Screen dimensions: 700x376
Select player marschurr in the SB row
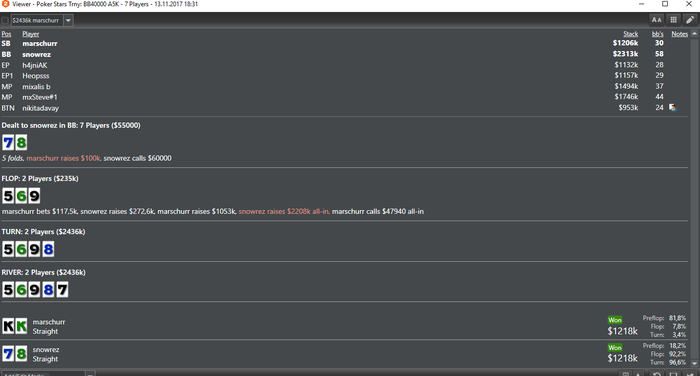tap(40, 43)
